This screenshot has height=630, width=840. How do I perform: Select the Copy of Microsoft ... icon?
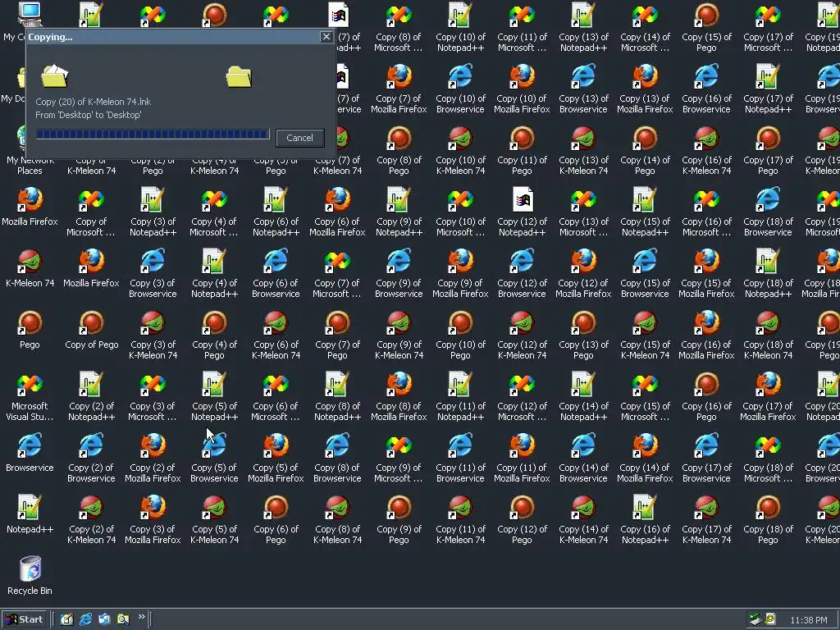pos(92,199)
